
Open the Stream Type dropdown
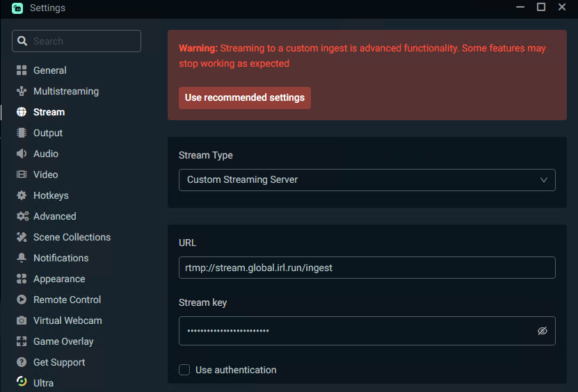point(367,179)
